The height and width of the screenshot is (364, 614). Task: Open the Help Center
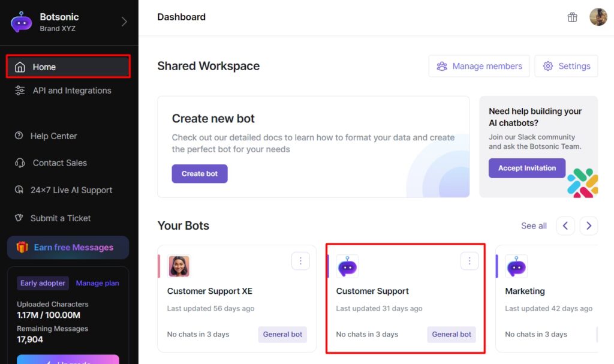pos(53,136)
